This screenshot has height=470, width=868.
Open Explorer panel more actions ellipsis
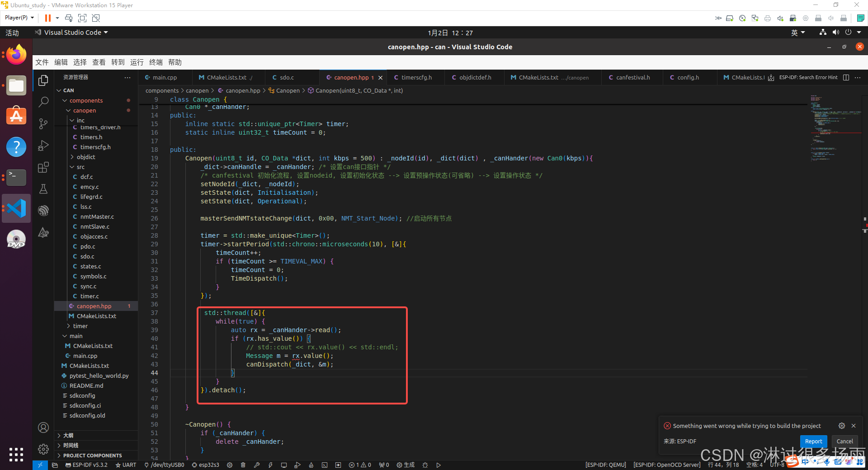tap(127, 77)
